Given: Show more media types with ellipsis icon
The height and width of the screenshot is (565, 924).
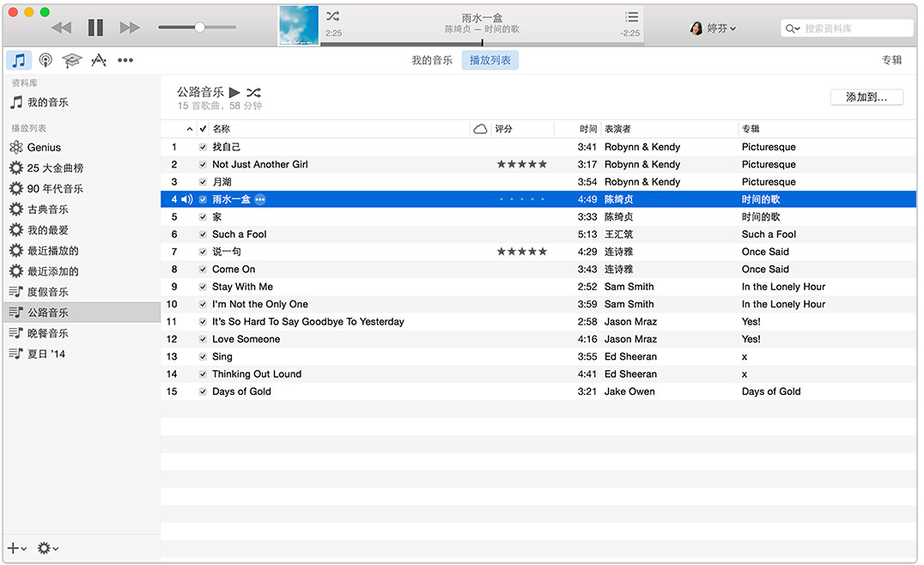Looking at the screenshot, I should click(125, 60).
